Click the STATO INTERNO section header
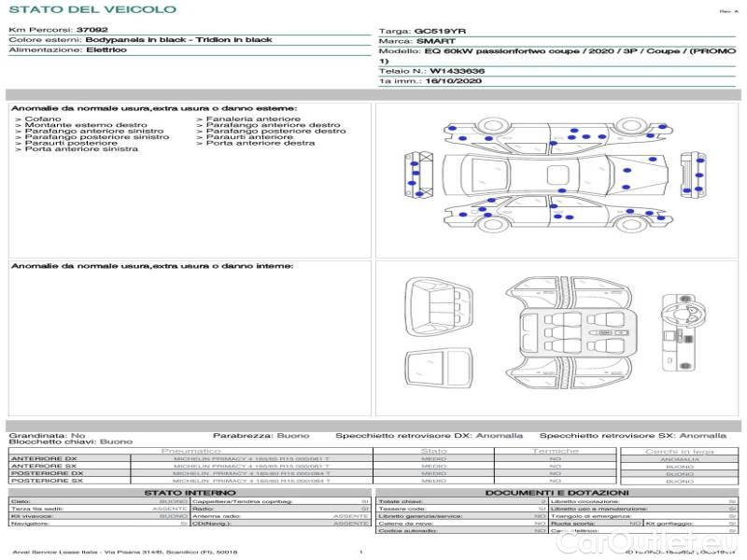 pos(190,493)
